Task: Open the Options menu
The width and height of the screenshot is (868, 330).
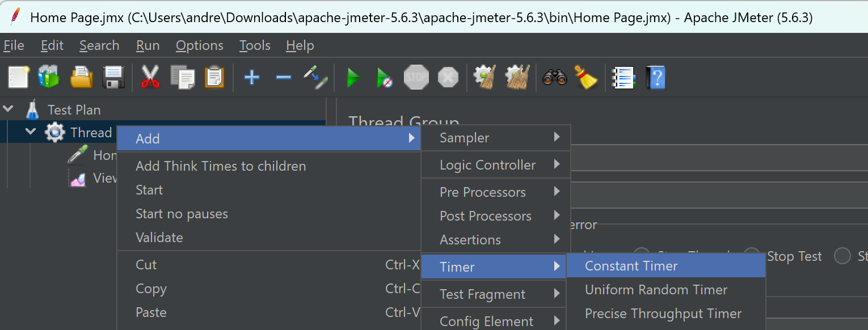Action: pyautogui.click(x=200, y=45)
